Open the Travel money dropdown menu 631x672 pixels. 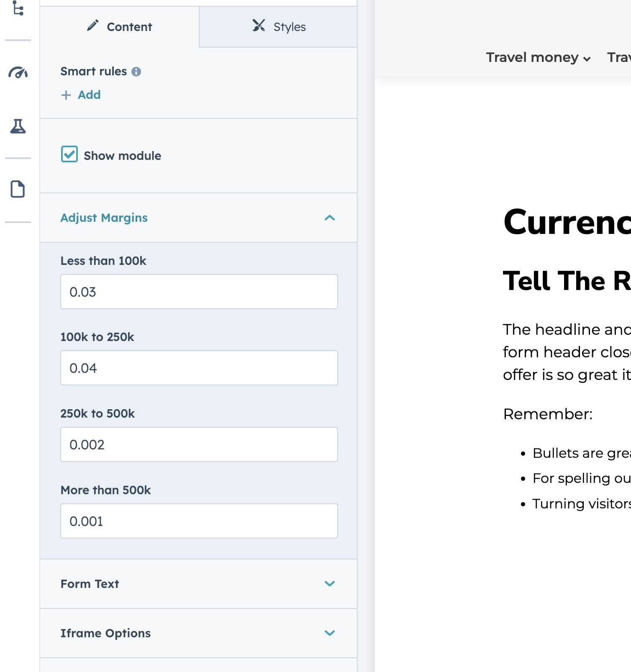[x=538, y=58]
